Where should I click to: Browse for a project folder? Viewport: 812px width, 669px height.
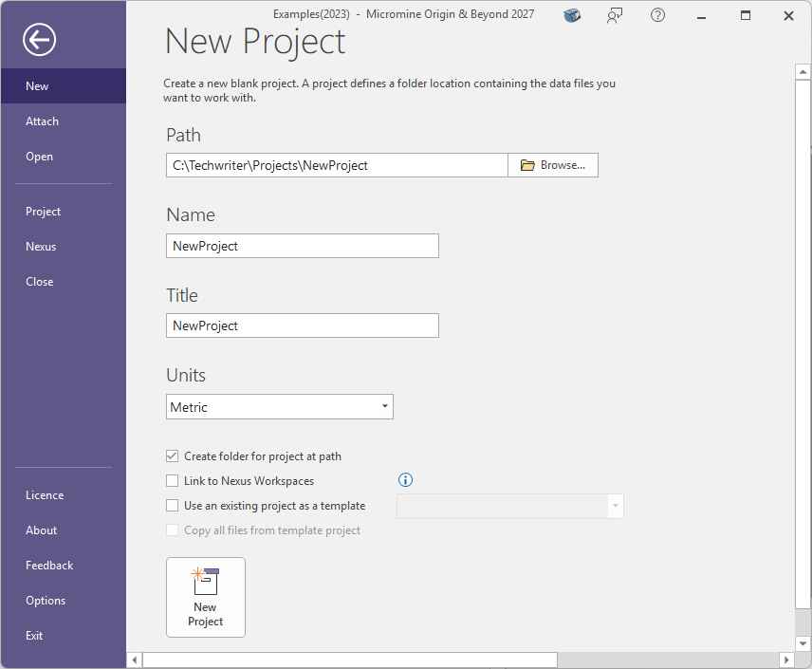coord(552,165)
